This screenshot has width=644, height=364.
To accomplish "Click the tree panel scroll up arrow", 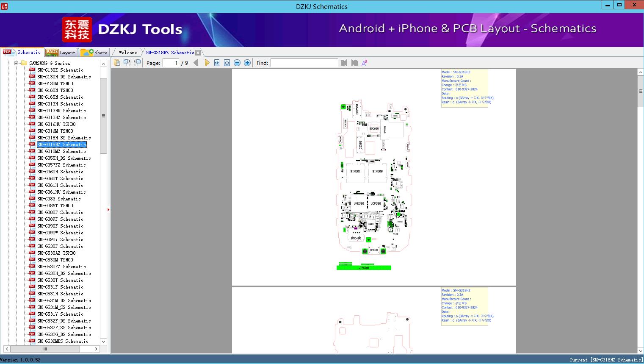I will 103,64.
